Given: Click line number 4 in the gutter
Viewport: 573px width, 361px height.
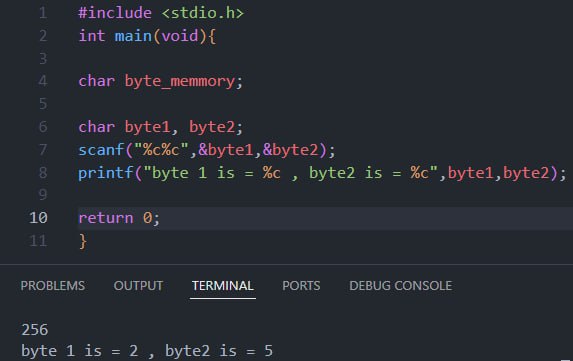Looking at the screenshot, I should coord(43,81).
